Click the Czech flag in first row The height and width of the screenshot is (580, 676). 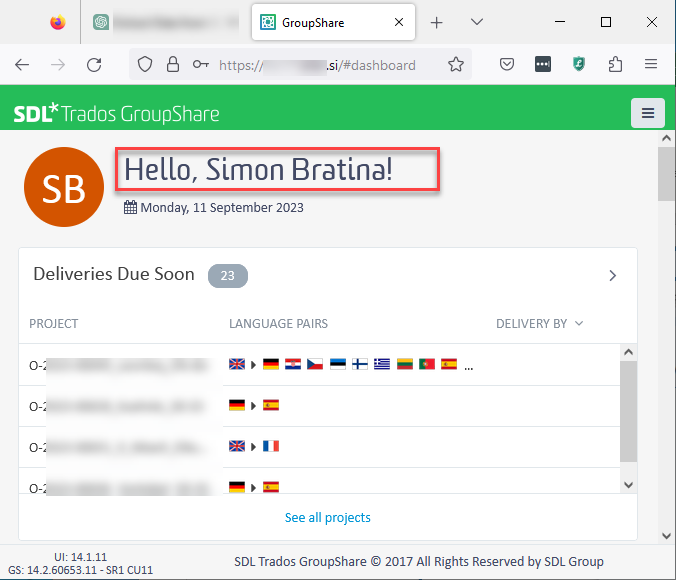click(315, 364)
